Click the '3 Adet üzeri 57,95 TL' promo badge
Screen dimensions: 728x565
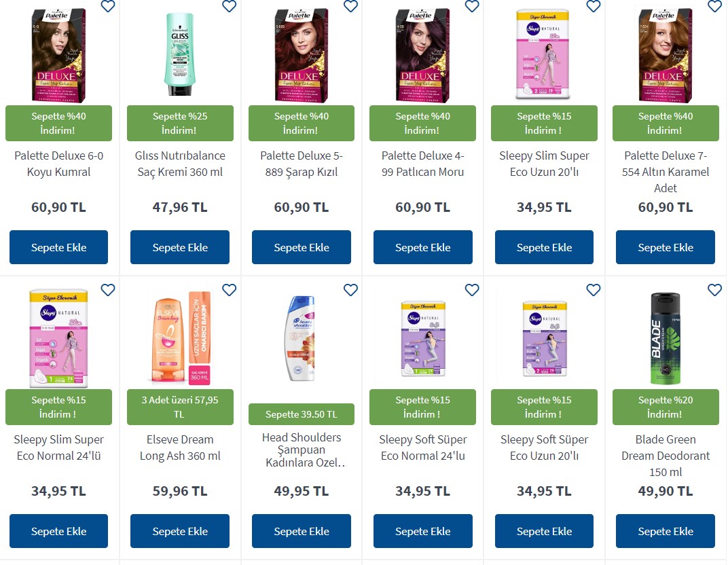180,407
